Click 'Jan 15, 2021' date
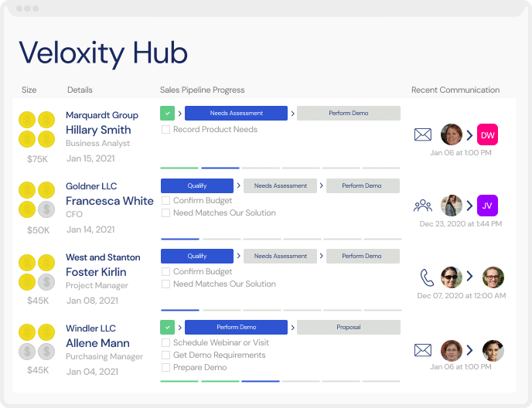 click(x=90, y=158)
